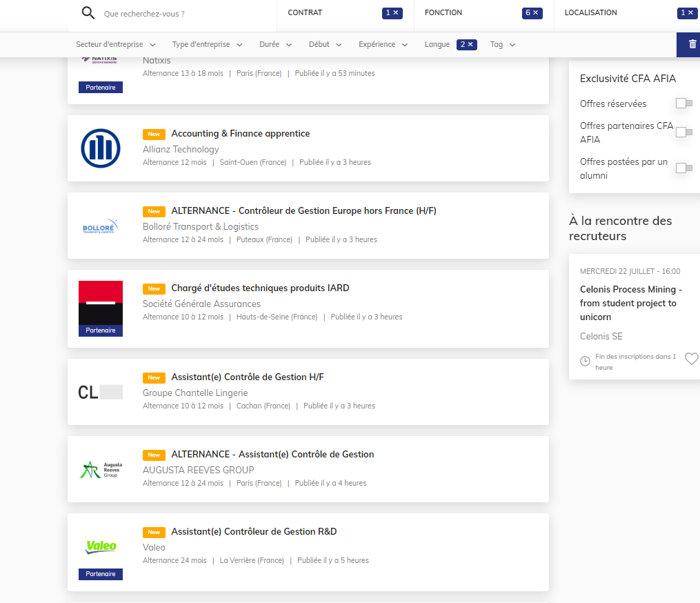
Task: Open the CONTRAT filter tab
Action: click(x=305, y=13)
